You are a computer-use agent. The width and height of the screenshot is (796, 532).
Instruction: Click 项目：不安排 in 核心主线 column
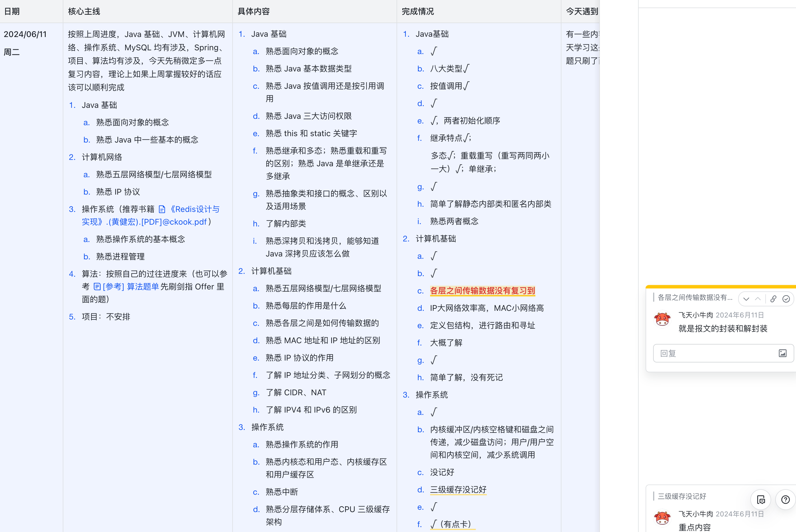tap(106, 317)
